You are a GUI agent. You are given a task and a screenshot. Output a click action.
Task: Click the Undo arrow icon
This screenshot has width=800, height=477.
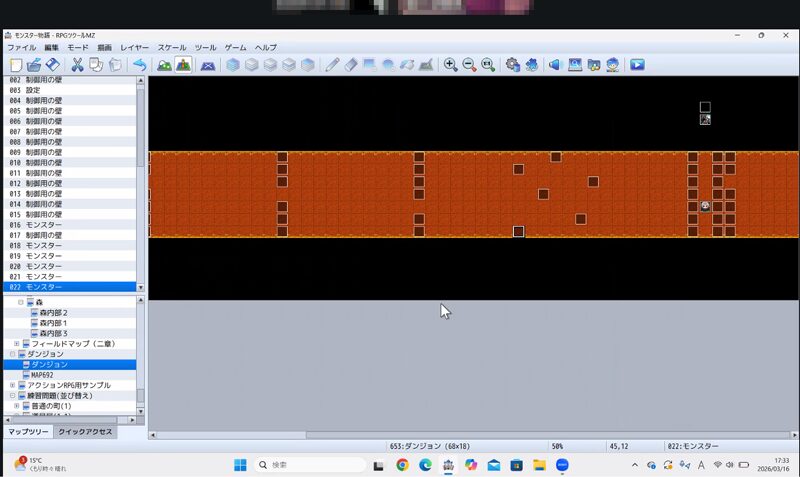coord(140,65)
